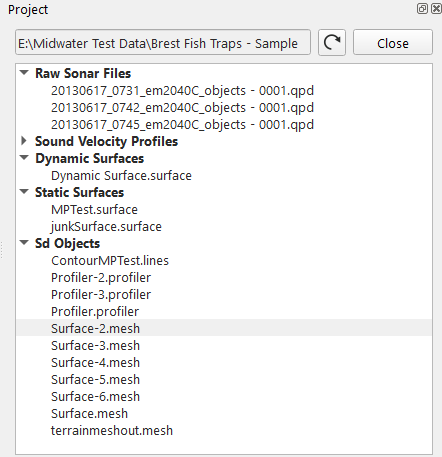Select junkSurface.surface item
442x457 pixels.
(106, 227)
